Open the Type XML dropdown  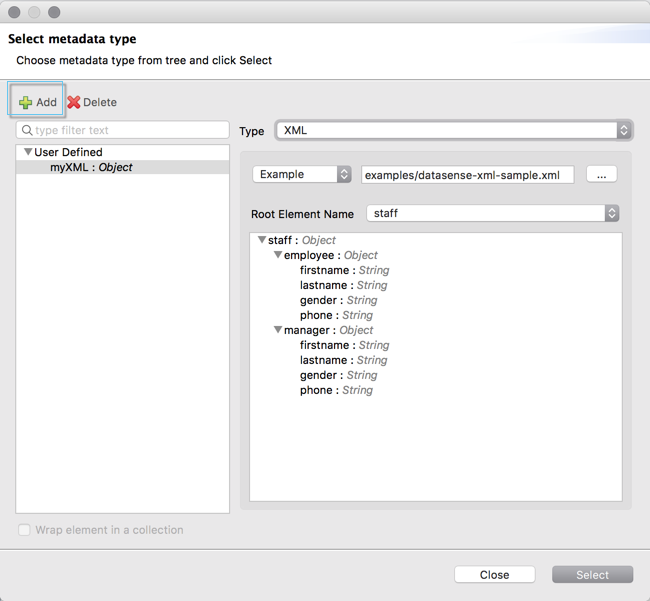[454, 130]
